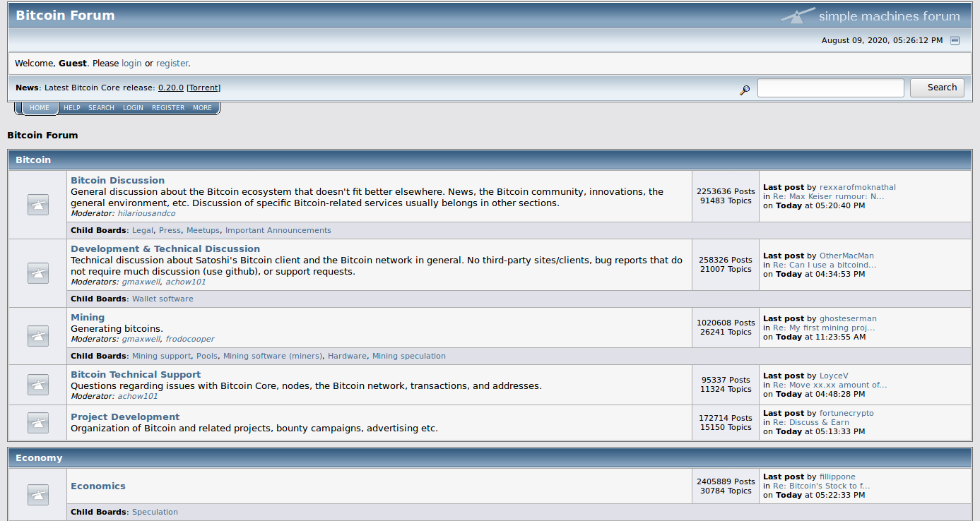View achow101's profile under Development board
980x521 pixels.
pyautogui.click(x=186, y=282)
